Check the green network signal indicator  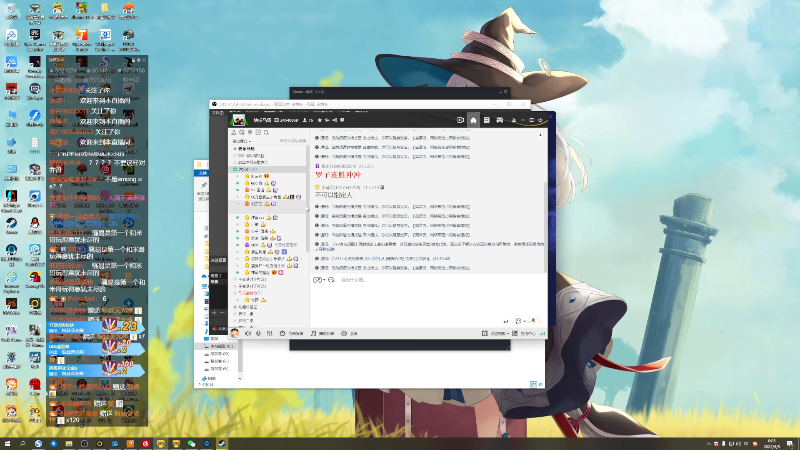pos(542,333)
